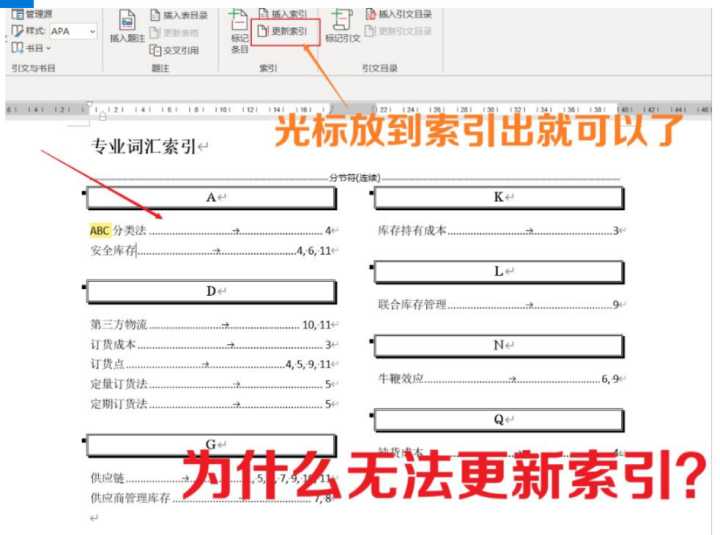Click page numbers 10,11 after 第三方物流

pos(317,325)
